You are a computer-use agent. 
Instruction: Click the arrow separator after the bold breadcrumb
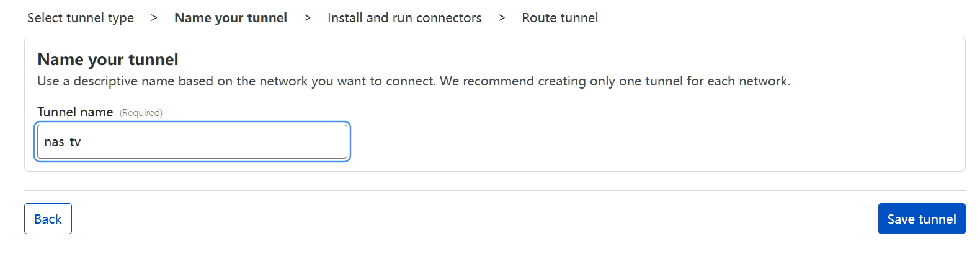[307, 18]
